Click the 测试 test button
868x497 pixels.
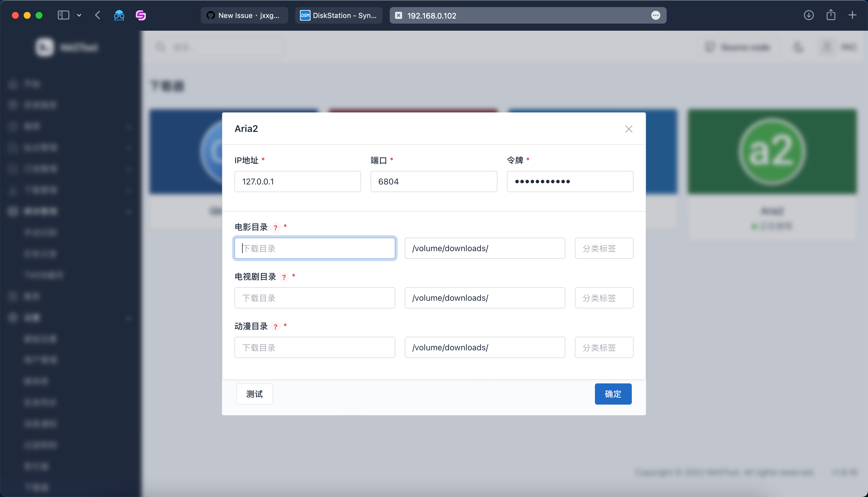[x=254, y=394]
